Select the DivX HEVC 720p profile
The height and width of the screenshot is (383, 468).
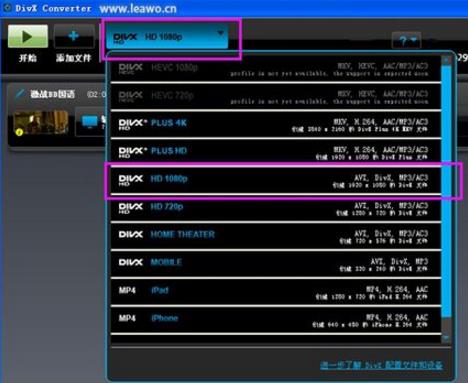[x=276, y=97]
